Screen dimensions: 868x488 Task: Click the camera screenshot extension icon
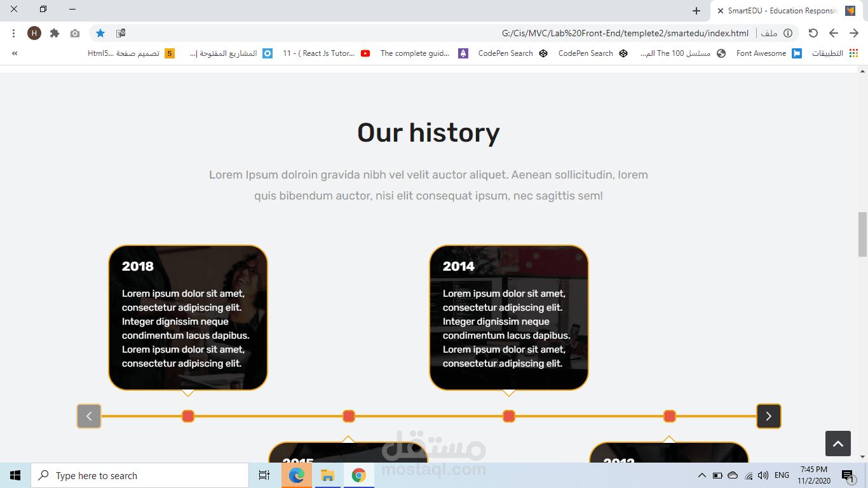click(75, 33)
